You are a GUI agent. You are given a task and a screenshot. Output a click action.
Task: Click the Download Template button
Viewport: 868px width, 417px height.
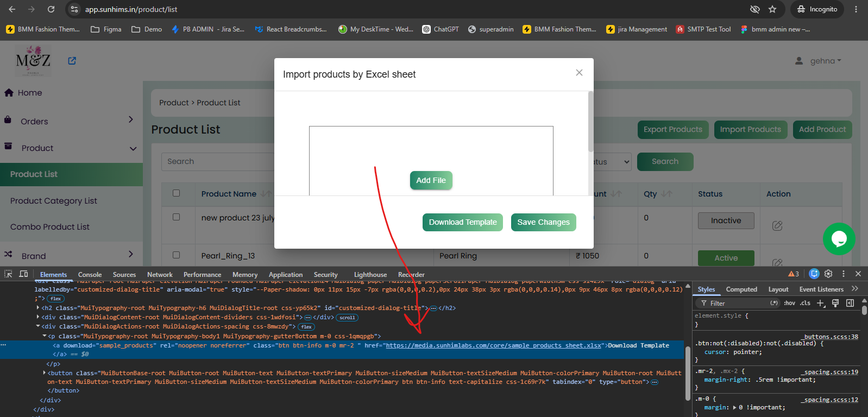pos(463,222)
